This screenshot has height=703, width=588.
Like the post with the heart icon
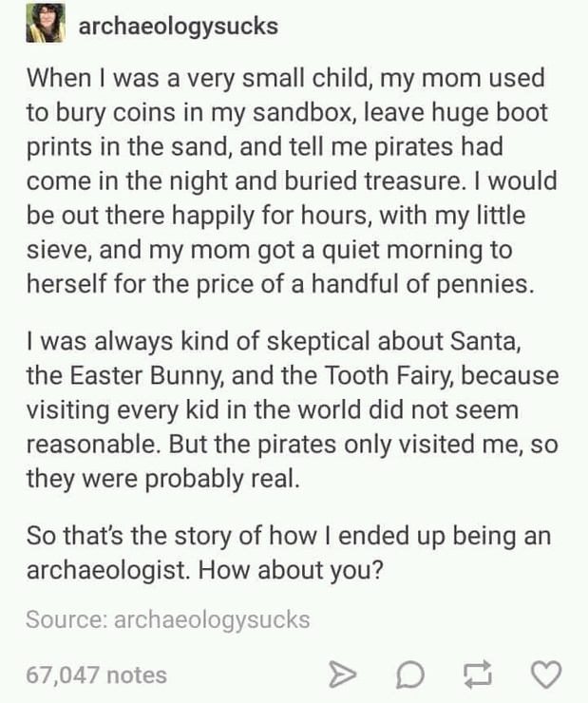[546, 675]
